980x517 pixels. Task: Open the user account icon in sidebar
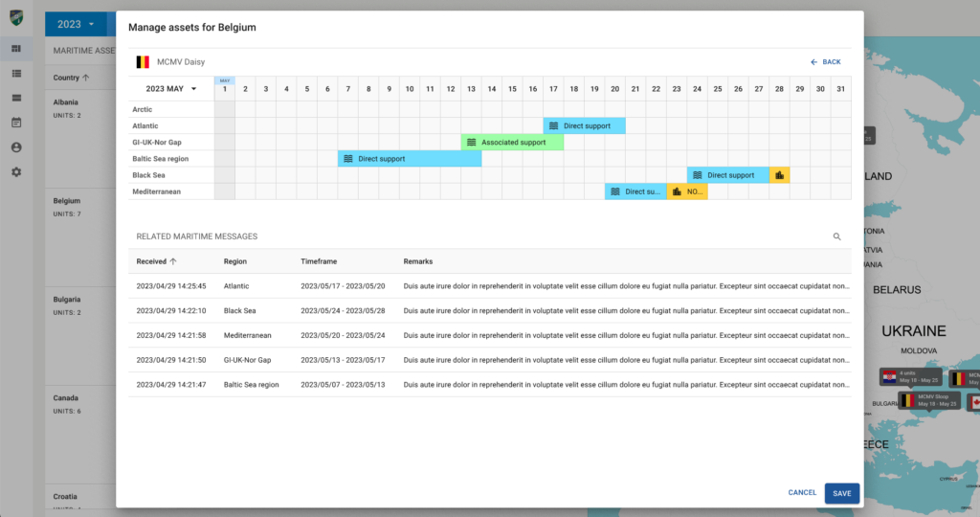pos(16,147)
